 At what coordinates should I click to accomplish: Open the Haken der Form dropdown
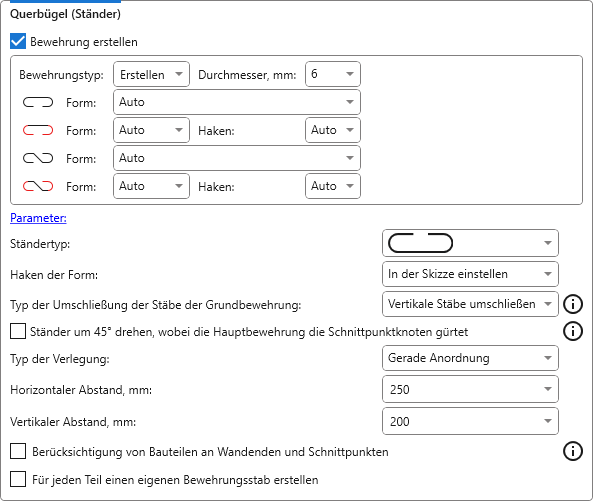pos(470,274)
